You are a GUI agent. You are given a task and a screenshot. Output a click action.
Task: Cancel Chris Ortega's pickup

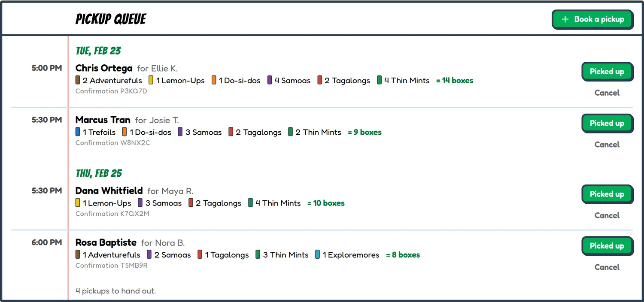click(607, 93)
